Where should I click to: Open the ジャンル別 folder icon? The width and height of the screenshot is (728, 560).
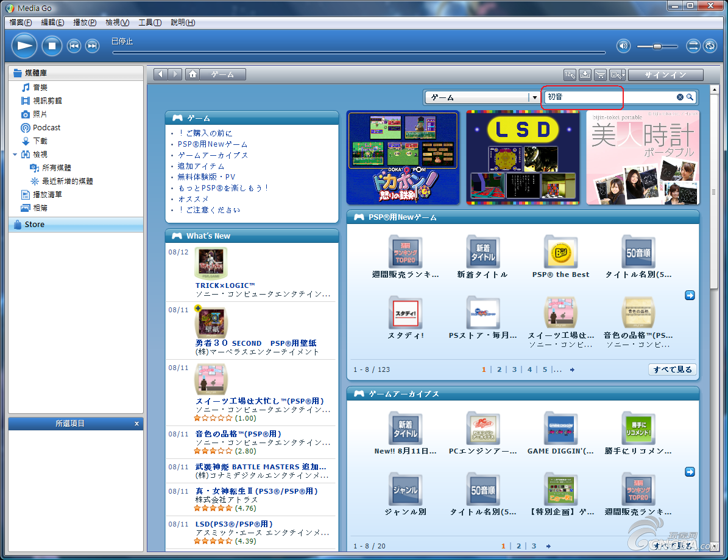pos(405,489)
